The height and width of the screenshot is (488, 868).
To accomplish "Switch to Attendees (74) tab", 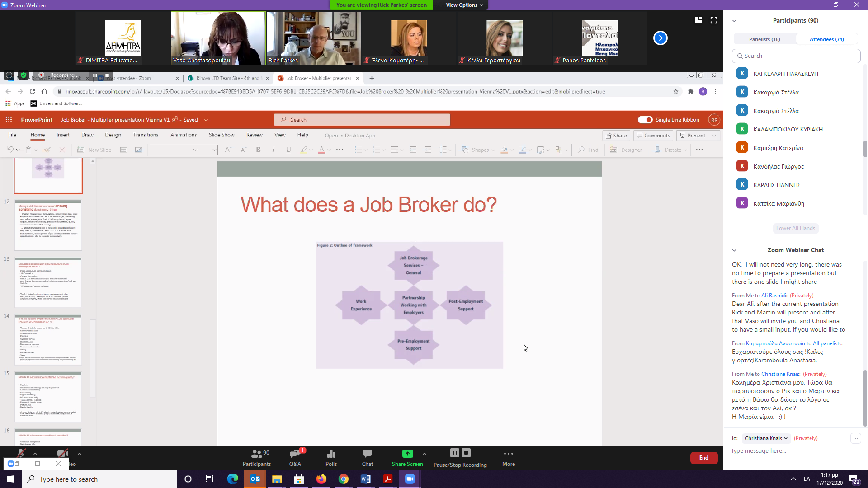I will click(826, 39).
